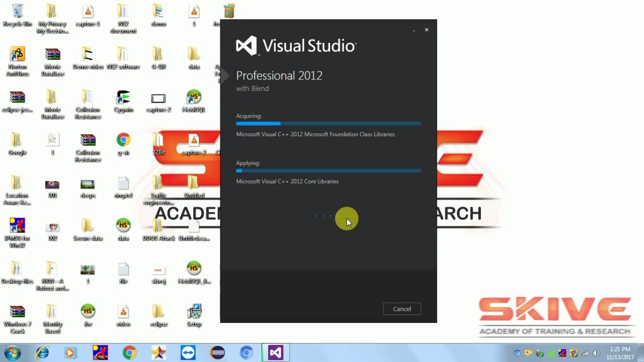This screenshot has width=644, height=362.
Task: Select the eclipse folder icon
Action: pyautogui.click(x=158, y=316)
